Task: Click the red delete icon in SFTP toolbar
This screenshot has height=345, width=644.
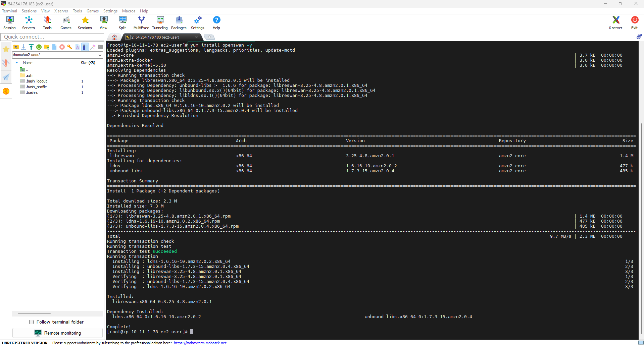Action: 62,47
